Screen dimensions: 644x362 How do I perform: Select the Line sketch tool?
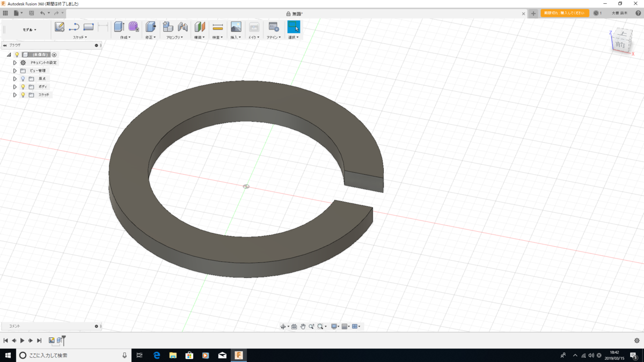coord(74,27)
